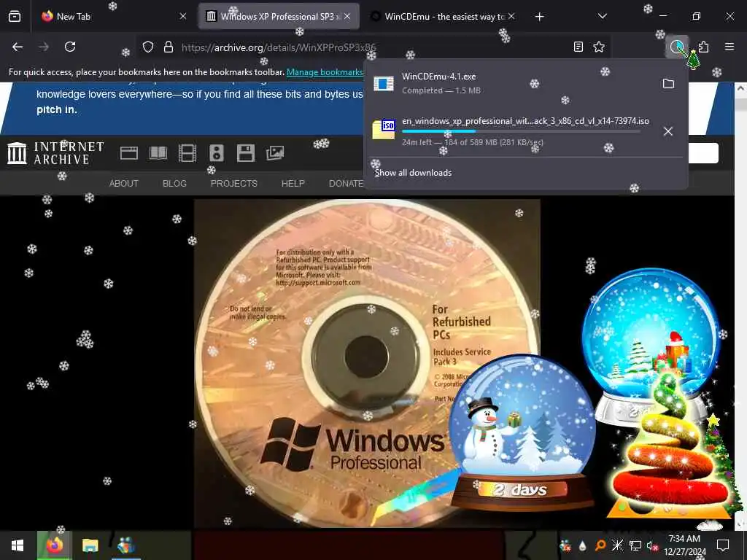Open PROJECTS in Archive navigation
The image size is (747, 560).
234,183
